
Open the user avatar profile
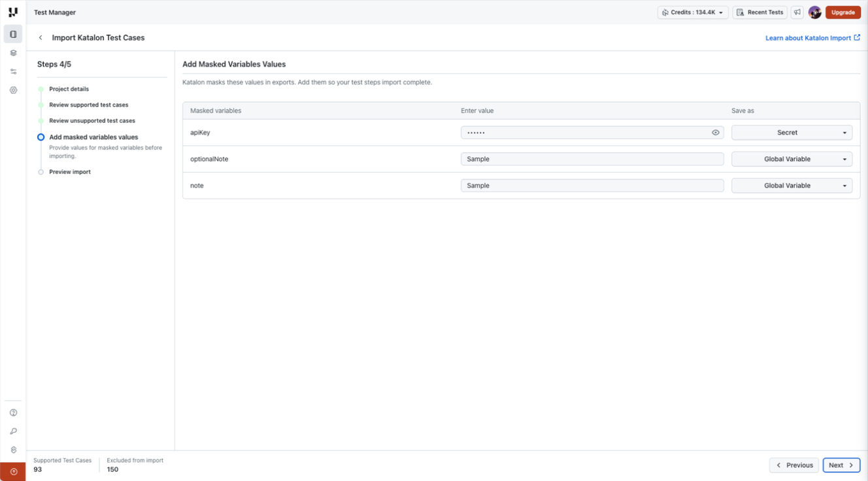[x=814, y=12]
